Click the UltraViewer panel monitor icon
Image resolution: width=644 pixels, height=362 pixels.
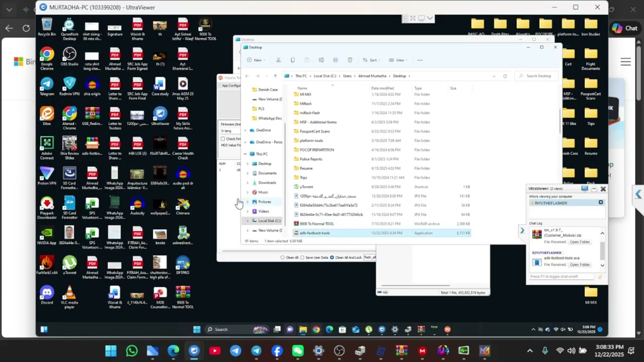point(585,189)
